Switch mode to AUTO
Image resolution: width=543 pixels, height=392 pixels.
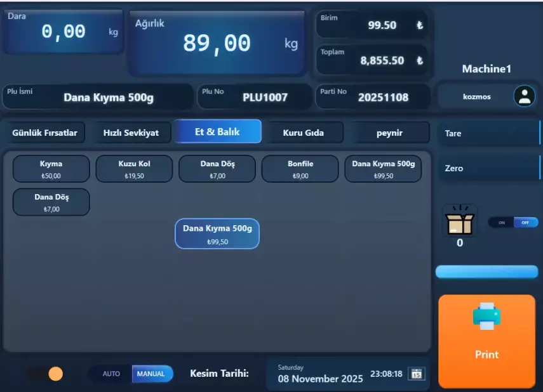[111, 374]
